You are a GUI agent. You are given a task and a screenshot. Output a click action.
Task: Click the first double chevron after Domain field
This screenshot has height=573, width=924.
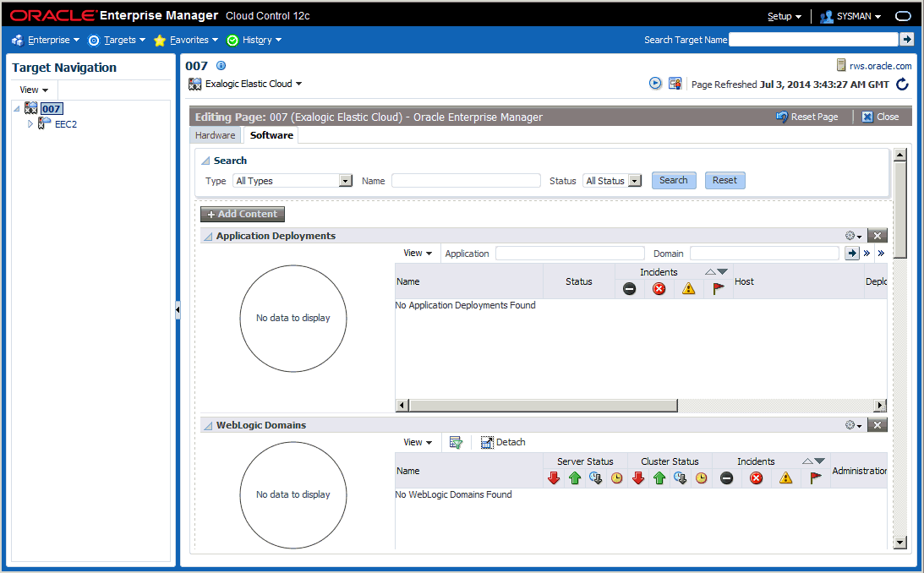(867, 254)
